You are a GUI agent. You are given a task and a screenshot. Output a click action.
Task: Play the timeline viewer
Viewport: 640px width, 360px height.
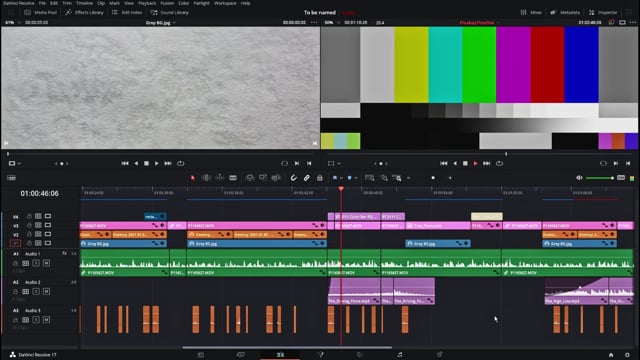(476, 163)
